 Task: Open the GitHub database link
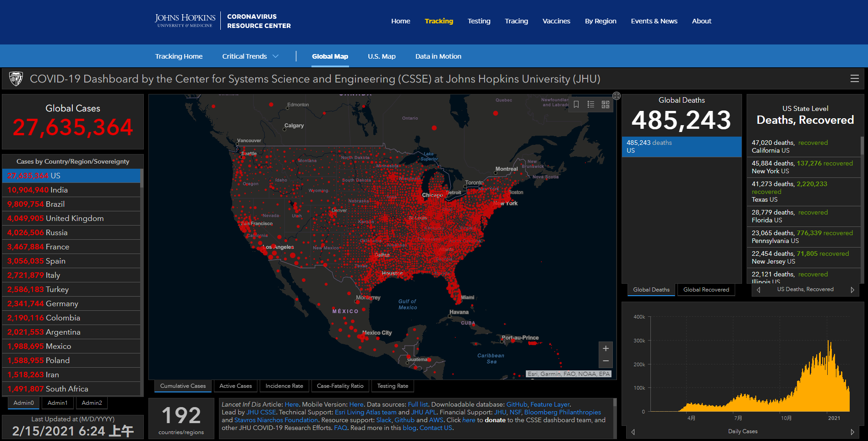pos(516,404)
